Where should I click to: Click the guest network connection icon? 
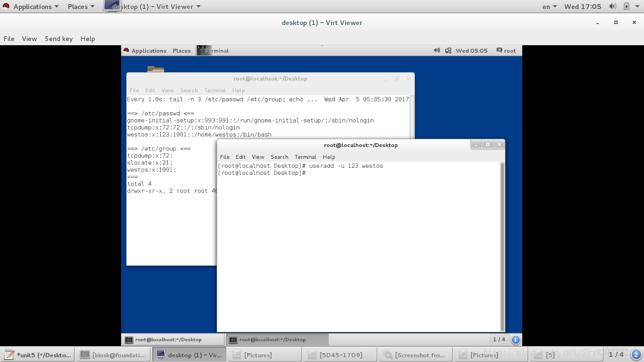[x=448, y=50]
